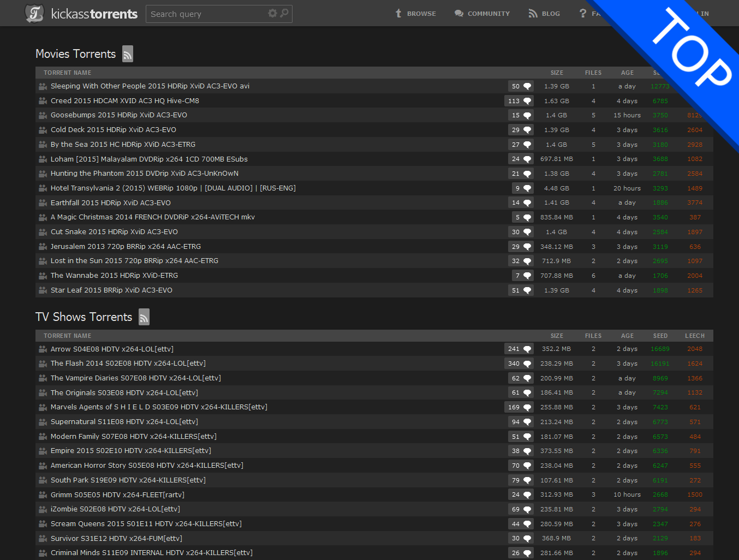
Task: Click age '10 hours' on Grimm row
Action: click(x=627, y=495)
